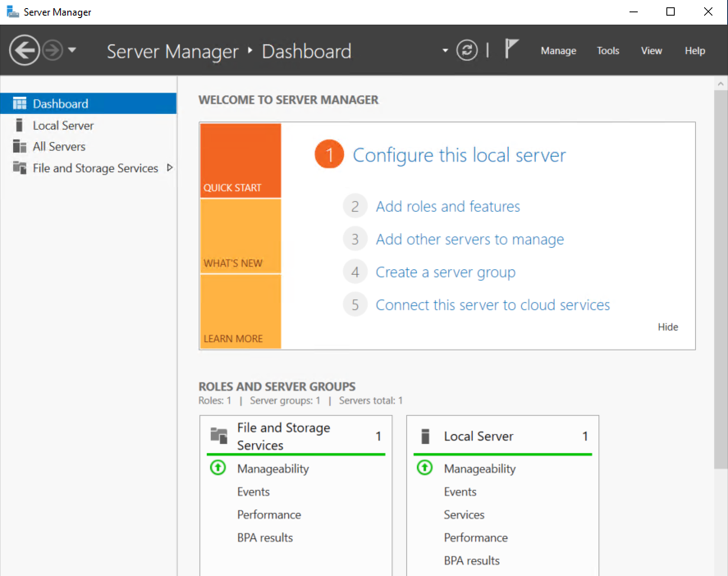728x576 pixels.
Task: Click the Local Server sidebar icon
Action: click(19, 126)
